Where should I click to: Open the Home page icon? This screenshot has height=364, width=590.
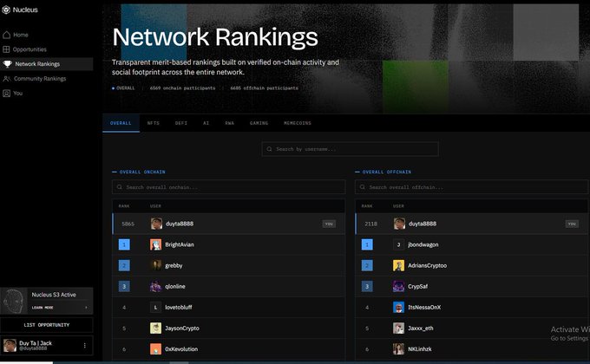coord(6,35)
